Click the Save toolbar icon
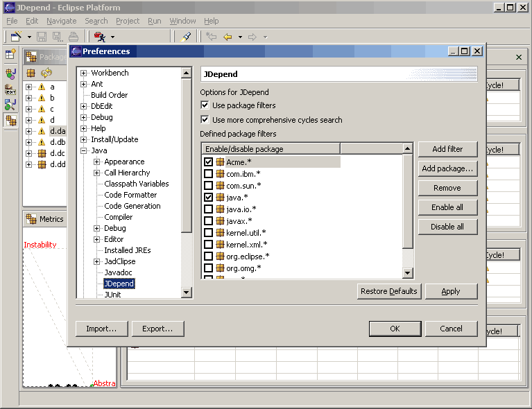532x409 pixels. click(42, 36)
